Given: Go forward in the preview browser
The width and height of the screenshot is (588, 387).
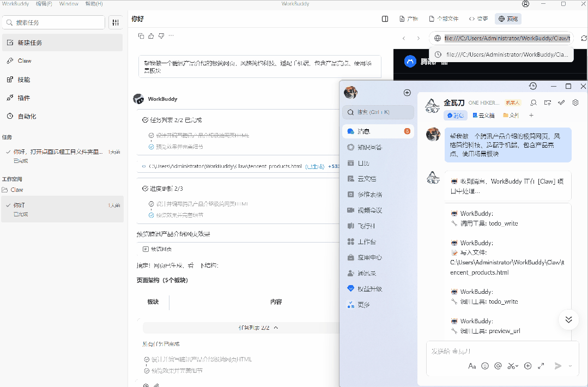Looking at the screenshot, I should [419, 38].
